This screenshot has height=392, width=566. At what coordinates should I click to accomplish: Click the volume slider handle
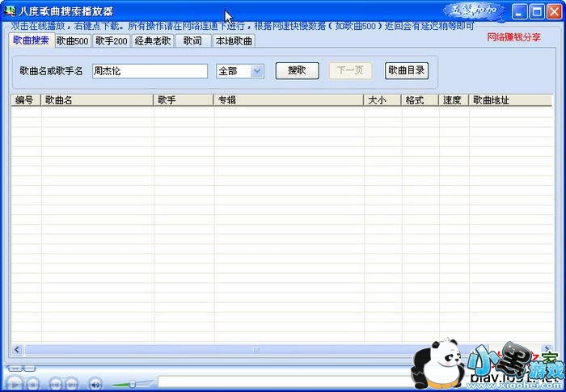point(133,384)
